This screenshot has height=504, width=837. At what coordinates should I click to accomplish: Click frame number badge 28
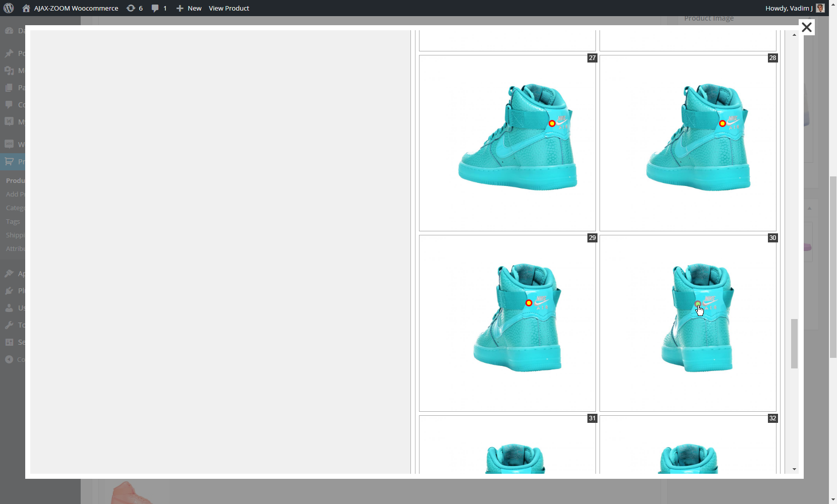tap(772, 58)
